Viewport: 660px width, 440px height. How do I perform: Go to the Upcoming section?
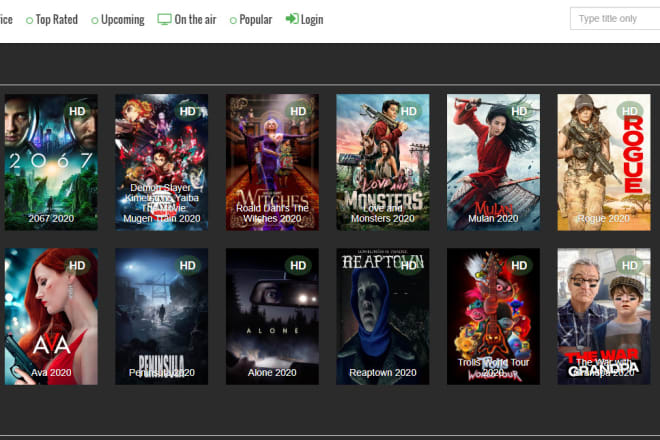coord(122,19)
